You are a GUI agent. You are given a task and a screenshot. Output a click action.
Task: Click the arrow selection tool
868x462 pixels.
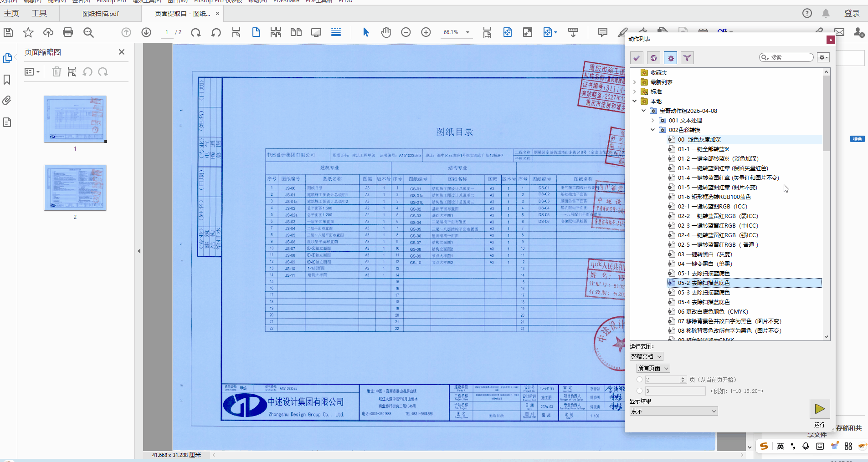click(366, 32)
